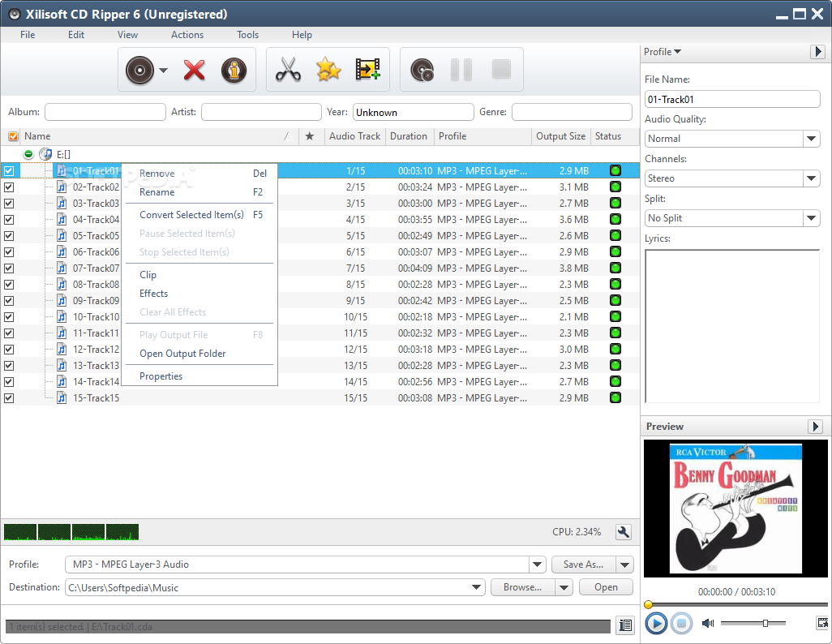The width and height of the screenshot is (832, 644).
Task: Open the bottom Profile MP3 format dropdown
Action: pos(538,565)
